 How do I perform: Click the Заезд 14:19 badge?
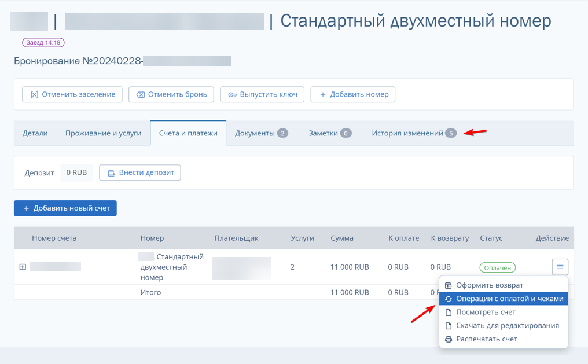(x=43, y=42)
